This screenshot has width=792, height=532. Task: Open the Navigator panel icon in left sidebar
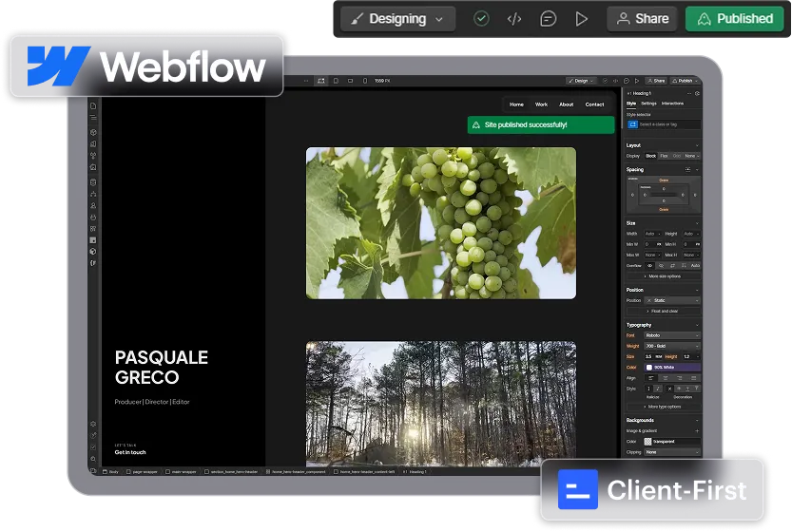tap(93, 117)
